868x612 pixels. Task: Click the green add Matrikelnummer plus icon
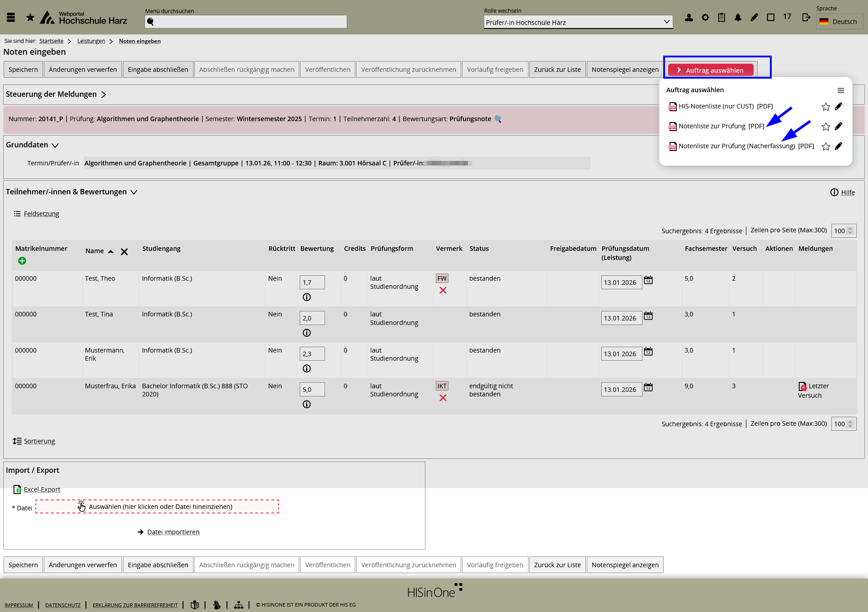(22, 261)
